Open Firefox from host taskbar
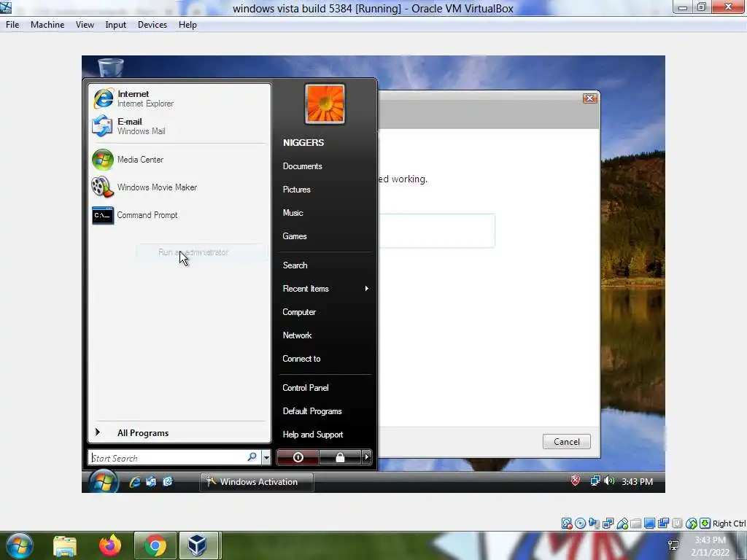Viewport: 747px width, 560px height. 110,545
